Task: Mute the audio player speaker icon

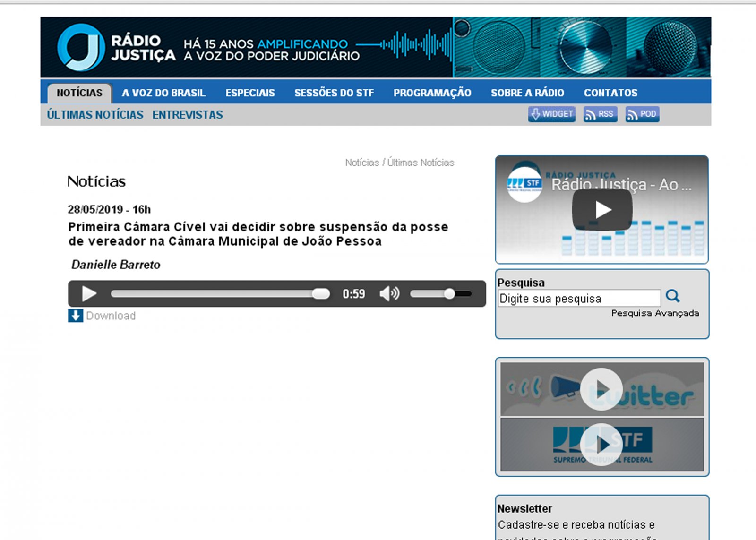Action: pyautogui.click(x=389, y=294)
